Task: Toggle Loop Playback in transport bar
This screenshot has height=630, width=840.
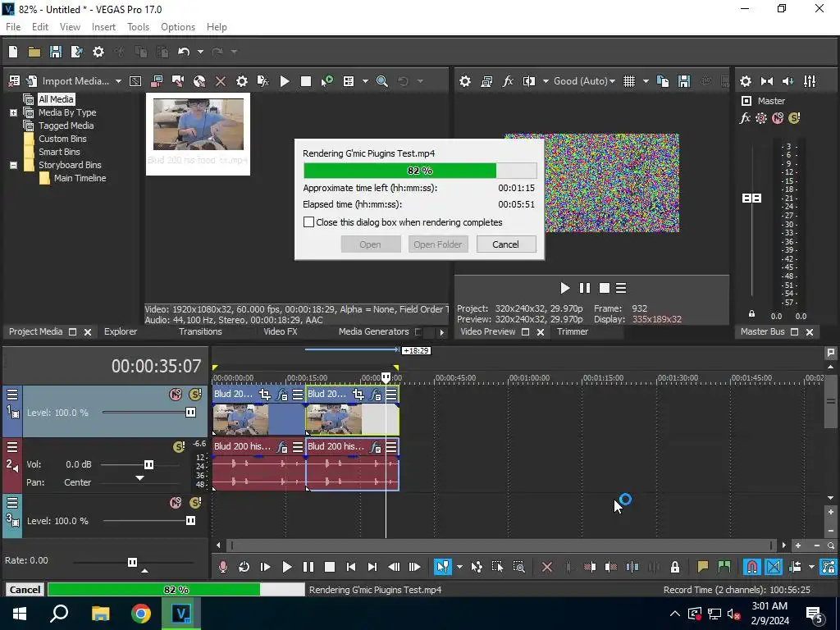Action: [244, 567]
